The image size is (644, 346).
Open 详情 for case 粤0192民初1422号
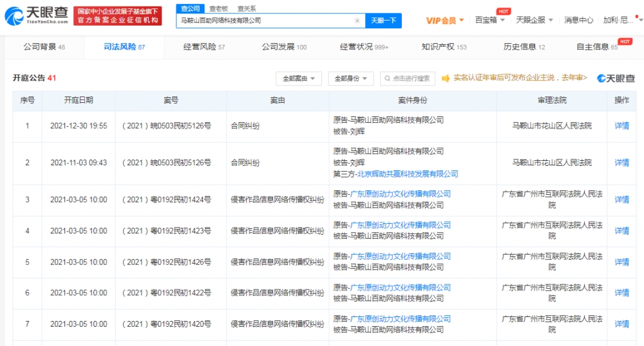point(621,293)
